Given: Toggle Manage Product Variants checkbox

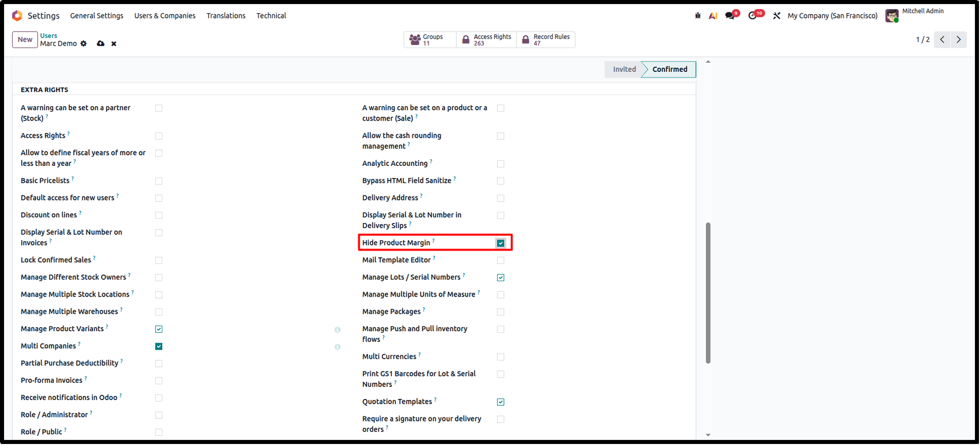Looking at the screenshot, I should pyautogui.click(x=159, y=329).
